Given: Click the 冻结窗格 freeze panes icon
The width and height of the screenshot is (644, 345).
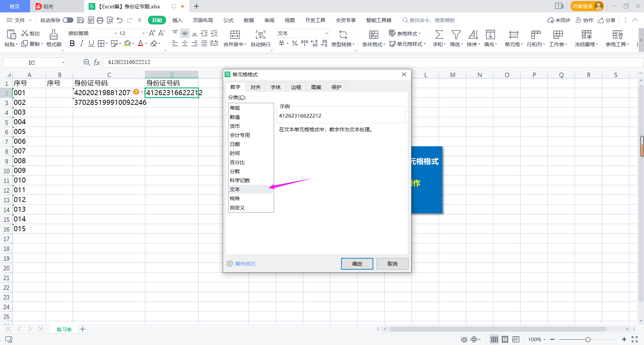Looking at the screenshot, I should pyautogui.click(x=587, y=34).
